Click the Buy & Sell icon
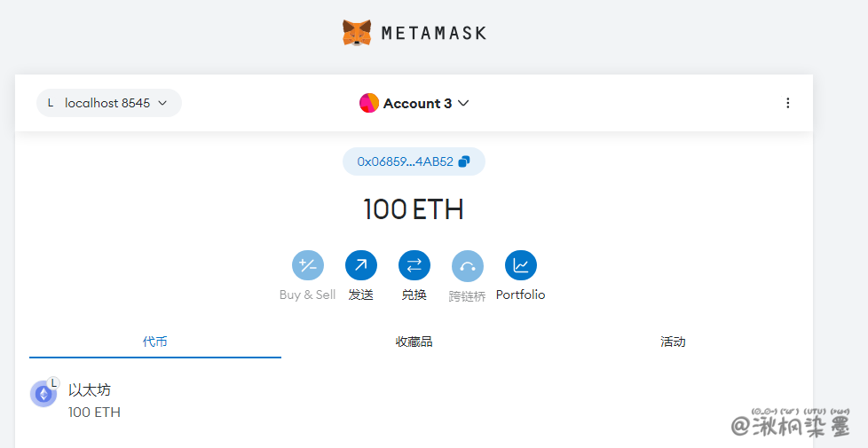Screen dimensions: 868x448 tap(307, 265)
